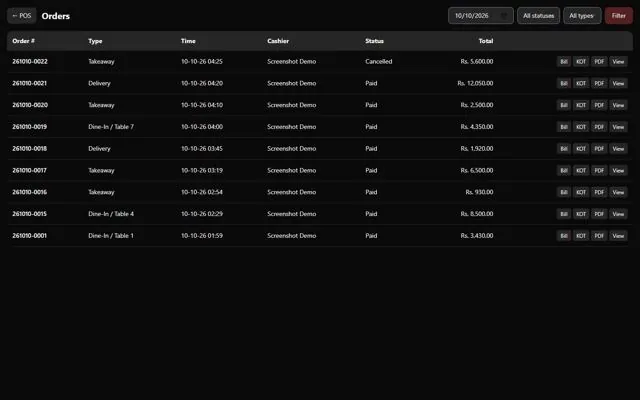This screenshot has height=400, width=640.
Task: Print Bill for order 261010-0019
Action: tap(564, 127)
